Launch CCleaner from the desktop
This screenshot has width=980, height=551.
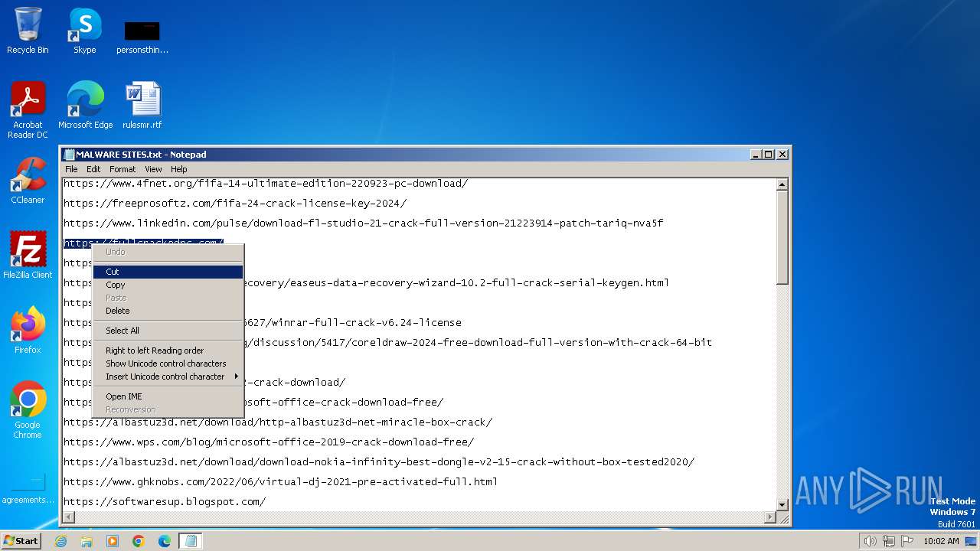[x=28, y=181]
